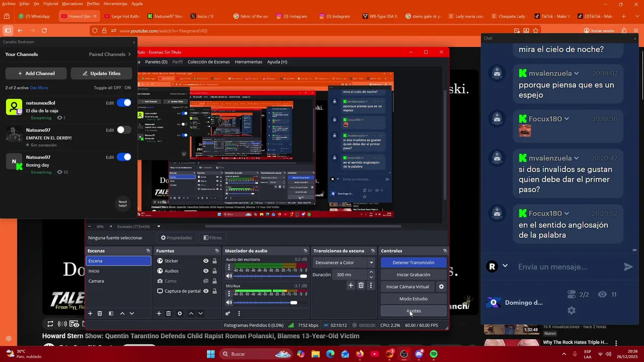Open Colección de Escenas menu
644x362 pixels.
tap(208, 62)
